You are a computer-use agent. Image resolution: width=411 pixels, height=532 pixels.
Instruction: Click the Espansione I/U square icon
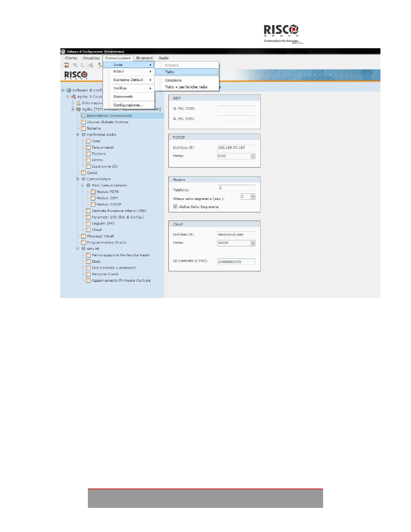88,166
